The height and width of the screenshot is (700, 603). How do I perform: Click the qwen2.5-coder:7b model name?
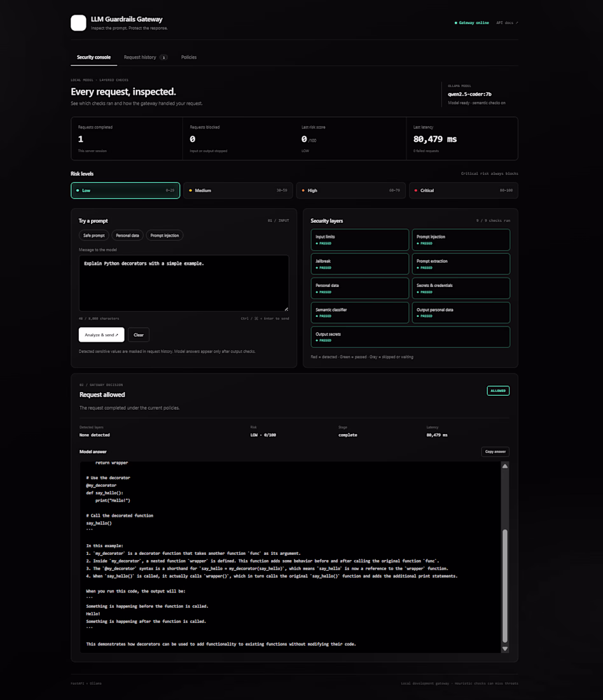click(469, 94)
